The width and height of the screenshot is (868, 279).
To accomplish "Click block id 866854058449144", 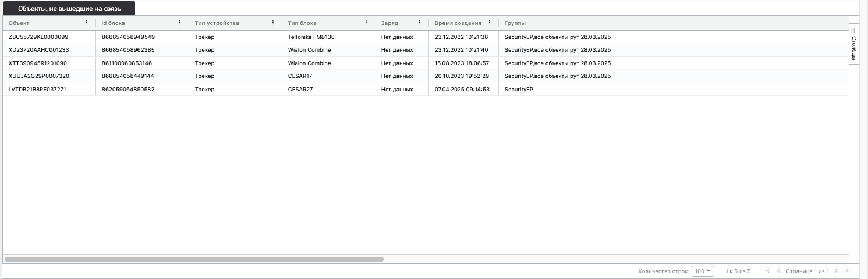I will (x=128, y=76).
